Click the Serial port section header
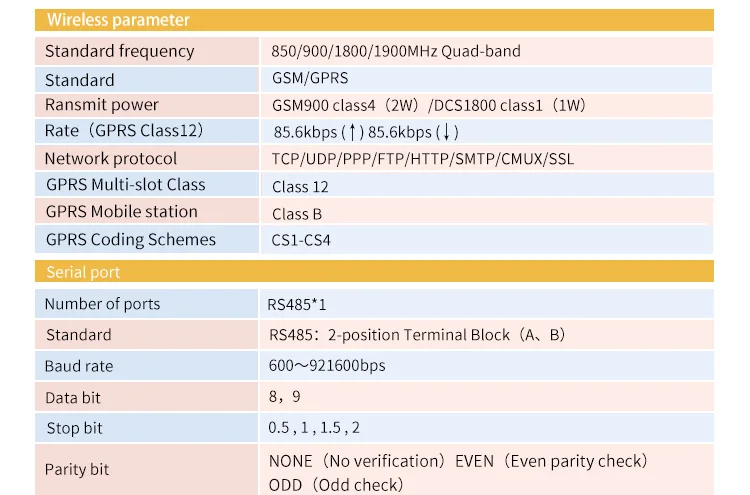The image size is (750, 495). point(83,272)
